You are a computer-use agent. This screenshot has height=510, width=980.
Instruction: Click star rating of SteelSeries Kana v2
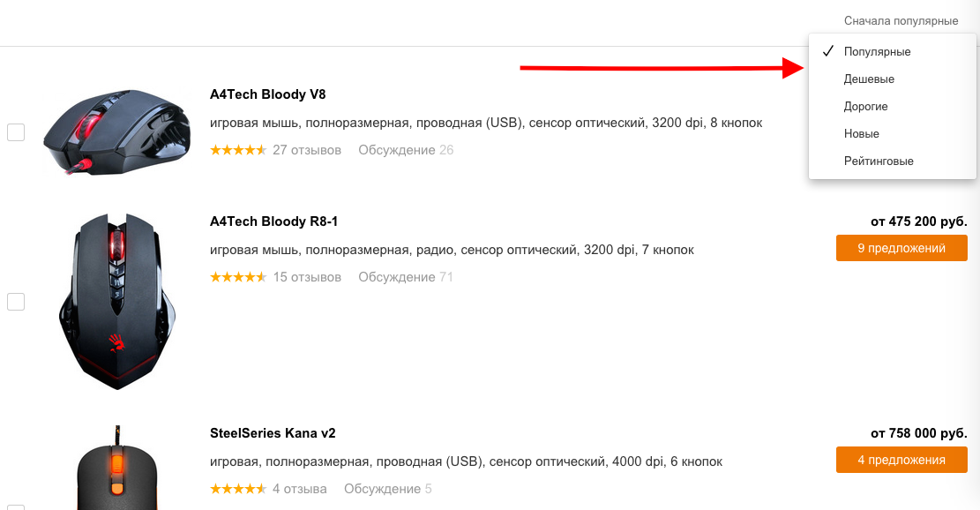tap(238, 489)
